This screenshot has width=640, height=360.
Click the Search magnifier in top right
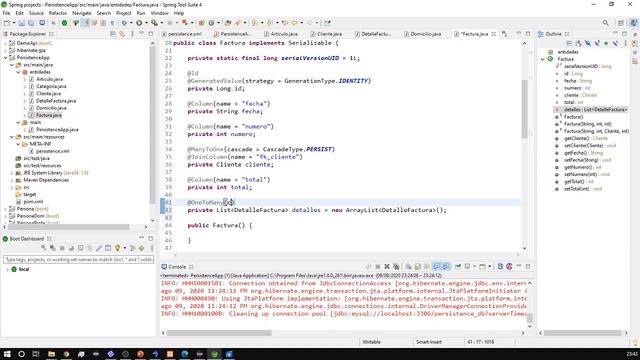pyautogui.click(x=605, y=23)
